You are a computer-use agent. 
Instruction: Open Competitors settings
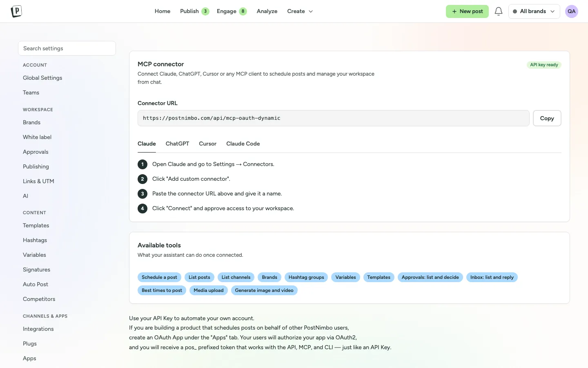click(x=39, y=299)
